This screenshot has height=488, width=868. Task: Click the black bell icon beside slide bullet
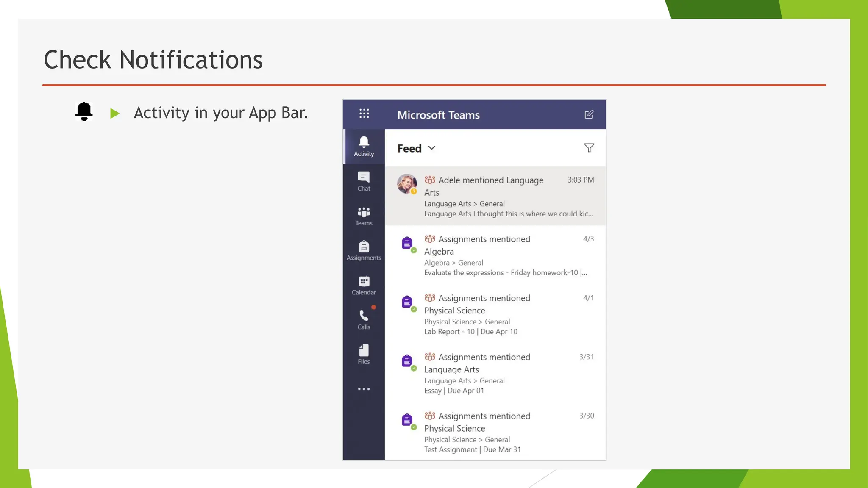(84, 111)
